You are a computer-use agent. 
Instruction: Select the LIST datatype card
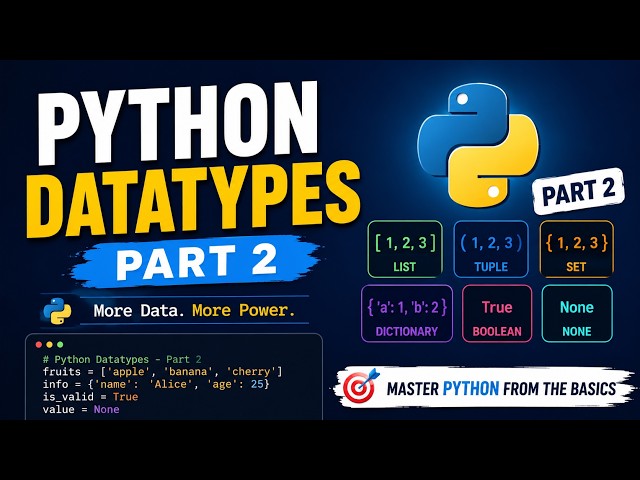pyautogui.click(x=405, y=249)
